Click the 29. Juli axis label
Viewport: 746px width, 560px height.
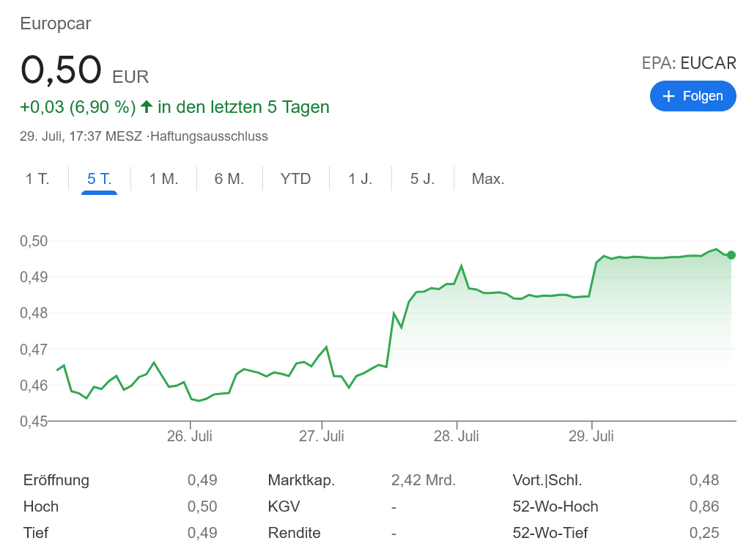click(591, 436)
